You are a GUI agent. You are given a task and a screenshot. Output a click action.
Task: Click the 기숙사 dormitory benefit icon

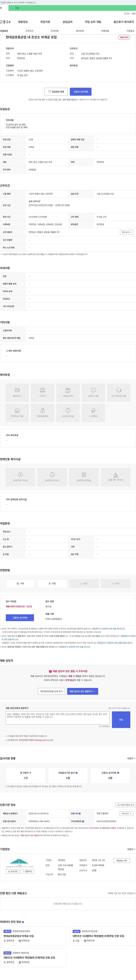pyautogui.click(x=42, y=393)
